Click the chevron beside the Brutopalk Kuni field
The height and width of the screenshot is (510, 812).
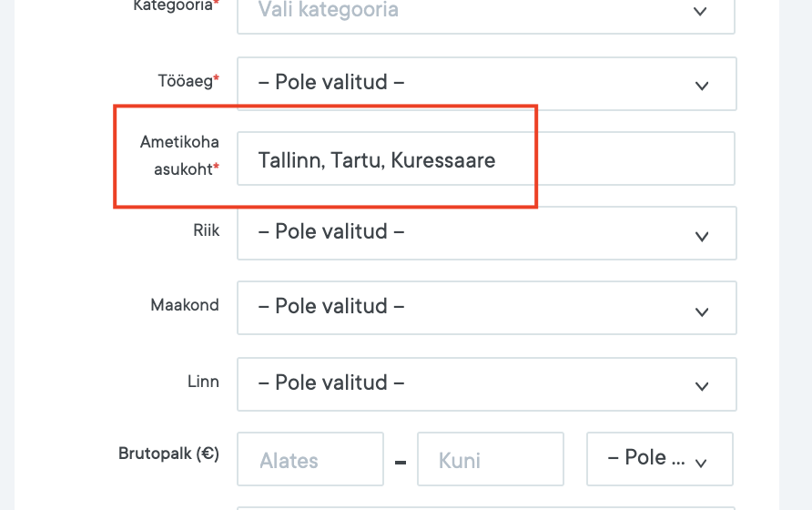701,463
